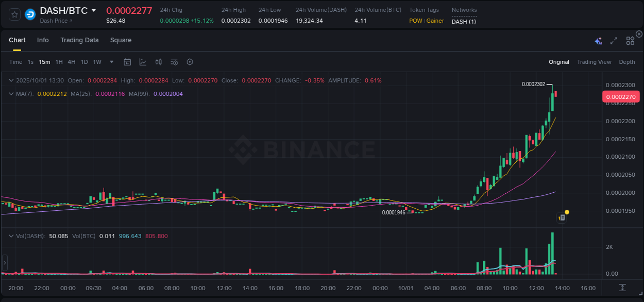Click the Gainer token tag

click(436, 21)
